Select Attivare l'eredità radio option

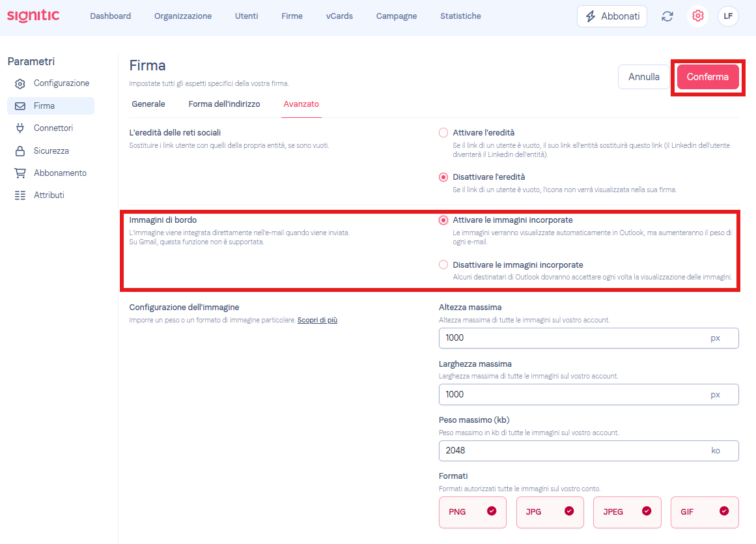(443, 133)
